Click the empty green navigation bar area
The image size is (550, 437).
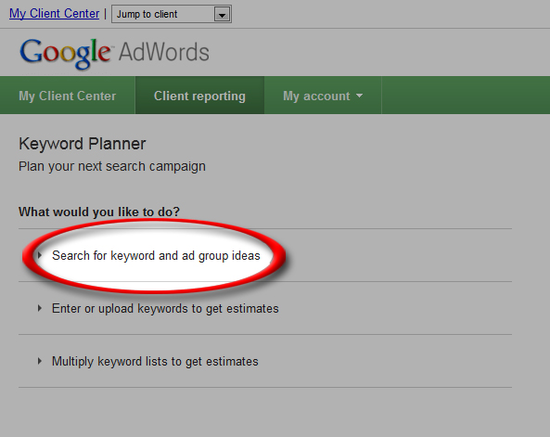point(465,95)
